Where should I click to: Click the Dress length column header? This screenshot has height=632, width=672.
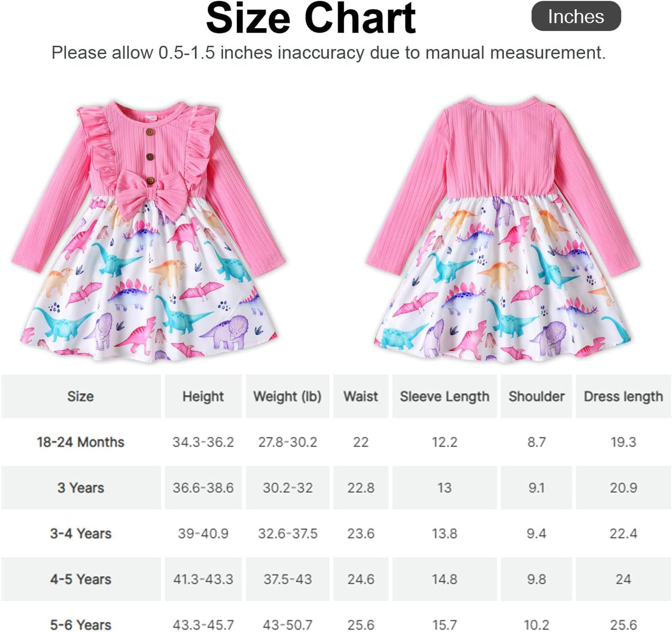[624, 396]
